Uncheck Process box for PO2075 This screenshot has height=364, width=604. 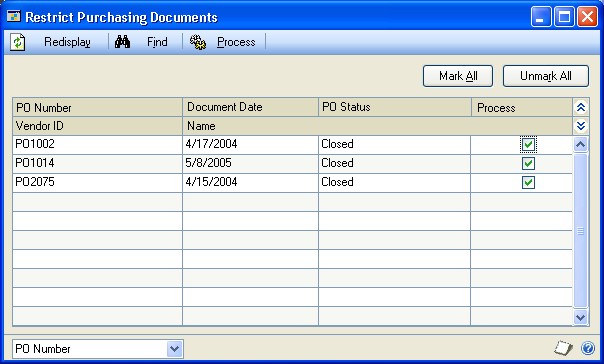(x=528, y=183)
